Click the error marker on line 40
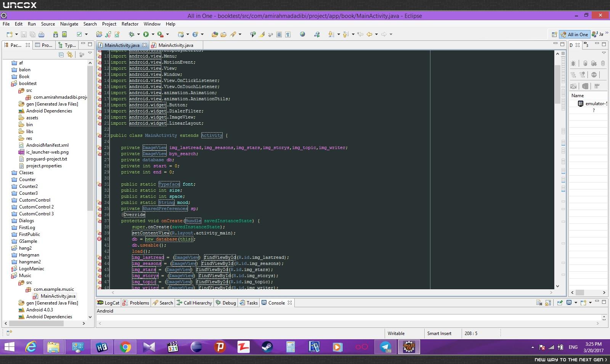 pyautogui.click(x=99, y=239)
